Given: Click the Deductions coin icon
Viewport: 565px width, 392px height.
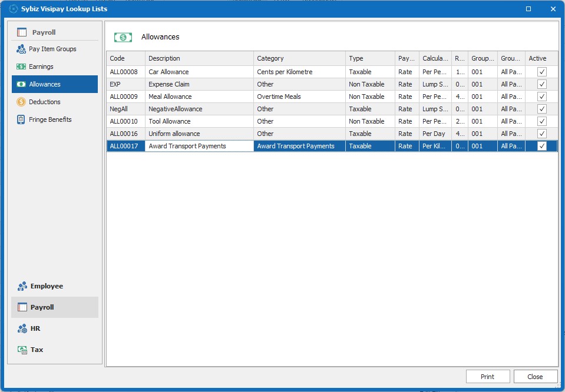Looking at the screenshot, I should tap(21, 102).
